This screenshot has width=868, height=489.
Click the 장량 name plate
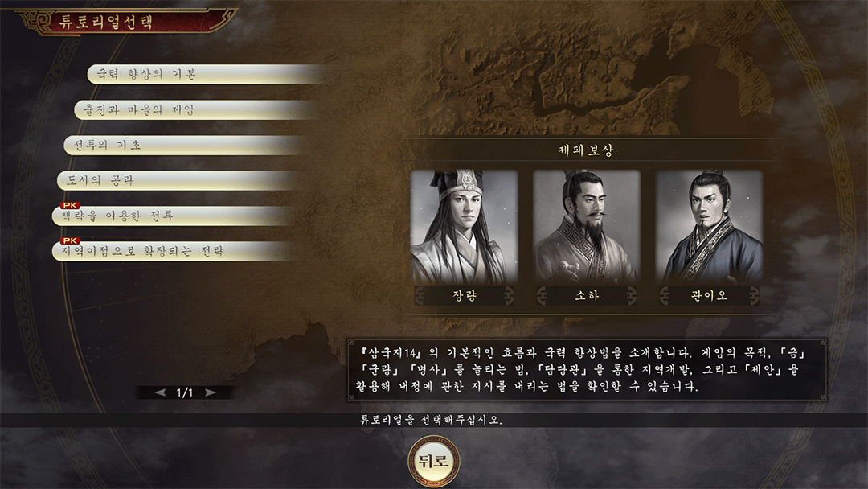coord(465,295)
